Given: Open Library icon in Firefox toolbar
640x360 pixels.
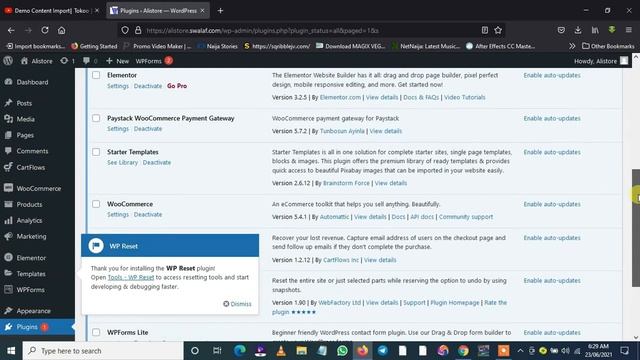Looking at the screenshot, I should (x=595, y=30).
